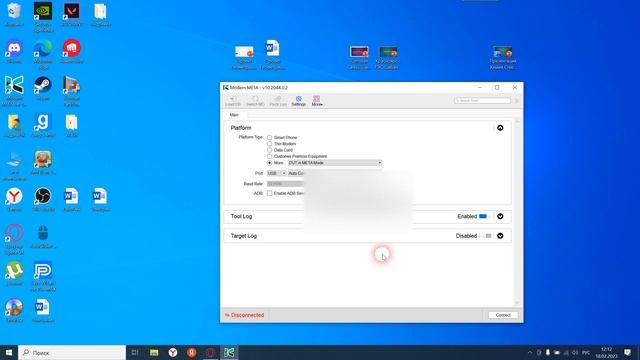Click the Disconnected status text
This screenshot has width=640, height=360.
click(x=247, y=315)
